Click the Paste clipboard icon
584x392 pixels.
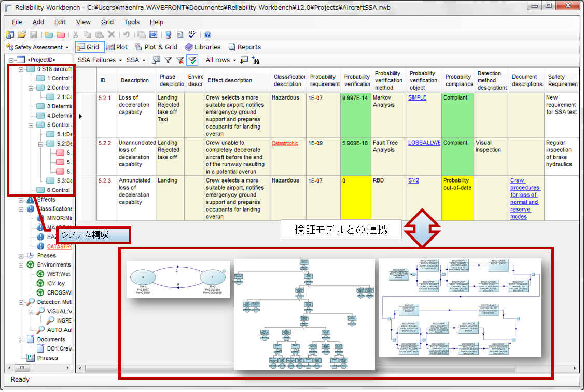[100, 35]
